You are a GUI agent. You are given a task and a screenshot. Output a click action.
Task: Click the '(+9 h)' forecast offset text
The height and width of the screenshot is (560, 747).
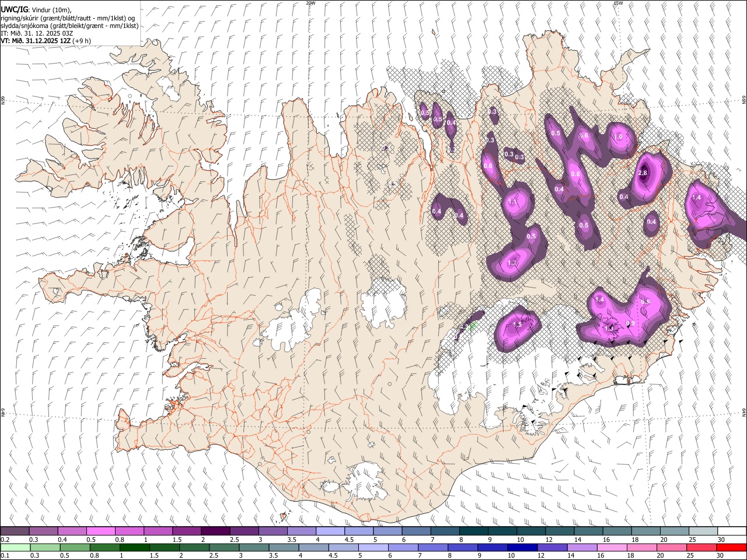point(82,41)
